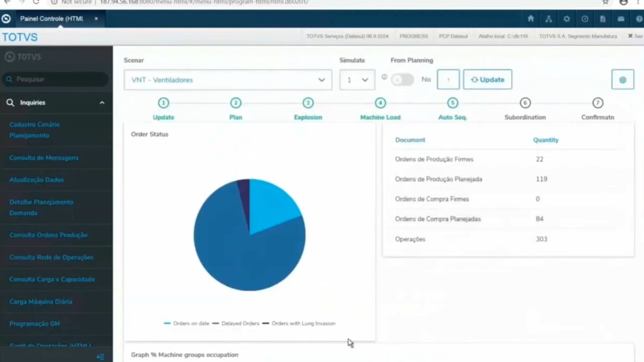
Task: Select the Painel Controle tab
Action: pyautogui.click(x=52, y=19)
